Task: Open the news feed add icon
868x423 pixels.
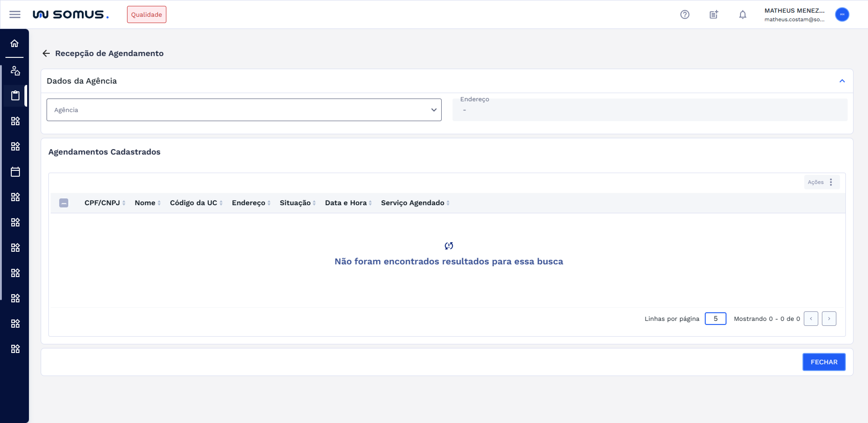Action: pyautogui.click(x=714, y=14)
